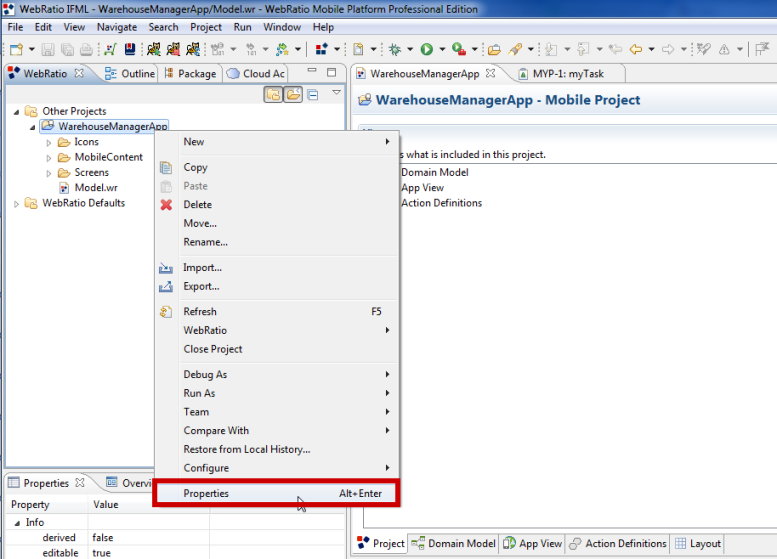Toggle the second folder grouping button
This screenshot has width=777, height=559.
click(293, 94)
